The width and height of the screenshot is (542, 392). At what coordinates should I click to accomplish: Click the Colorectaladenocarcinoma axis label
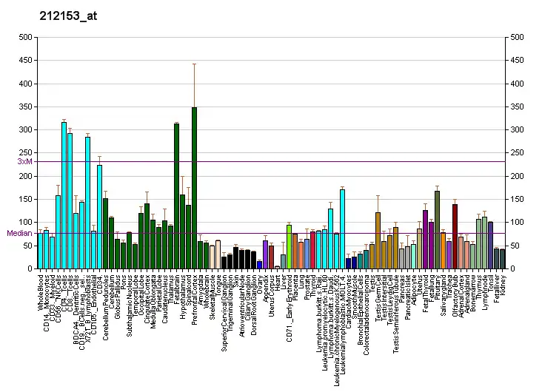click(x=367, y=309)
